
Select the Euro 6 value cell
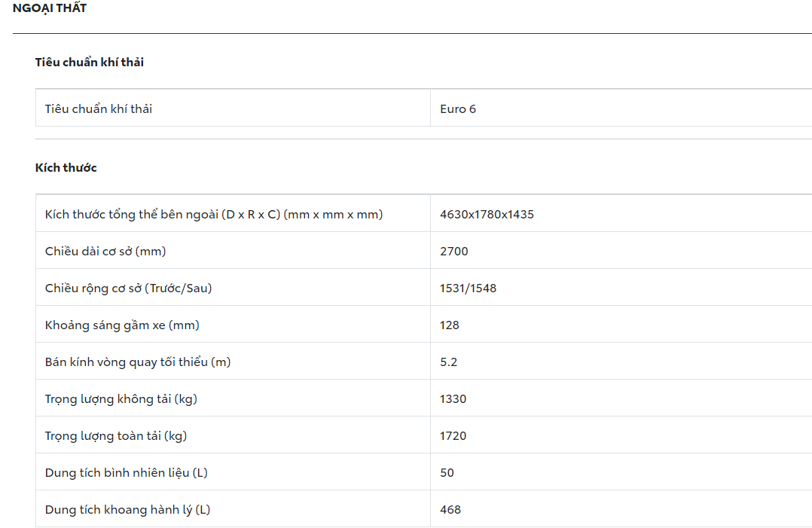pyautogui.click(x=458, y=109)
